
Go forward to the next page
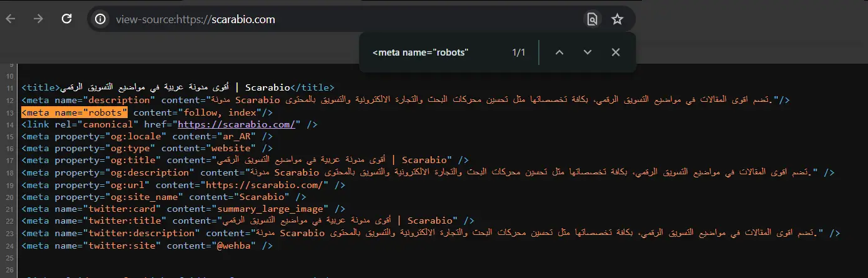pos(39,19)
